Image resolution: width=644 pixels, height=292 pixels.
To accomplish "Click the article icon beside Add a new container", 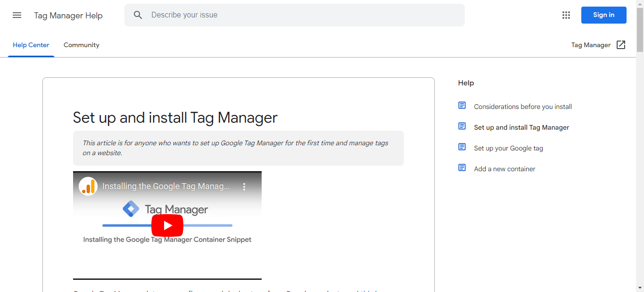I will click(462, 168).
